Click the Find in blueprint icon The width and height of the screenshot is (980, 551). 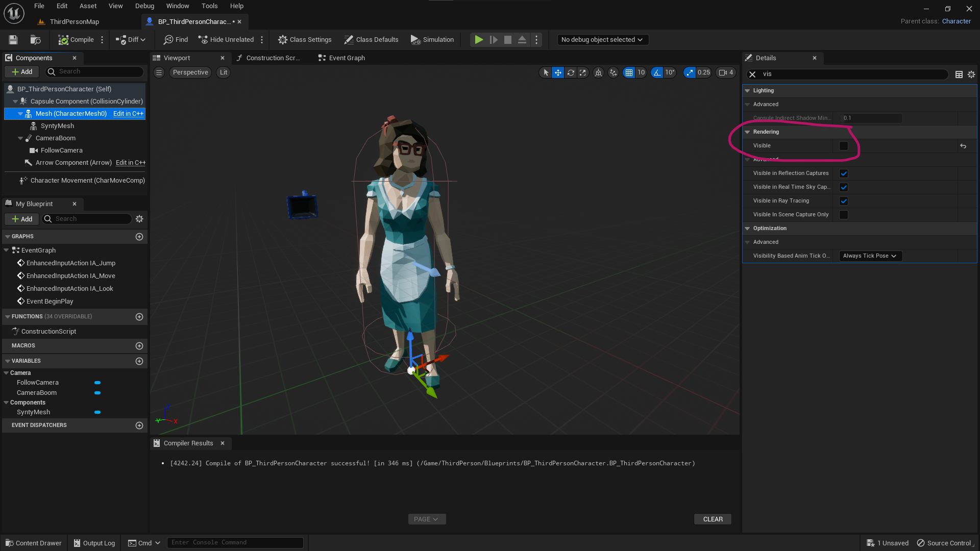click(168, 40)
